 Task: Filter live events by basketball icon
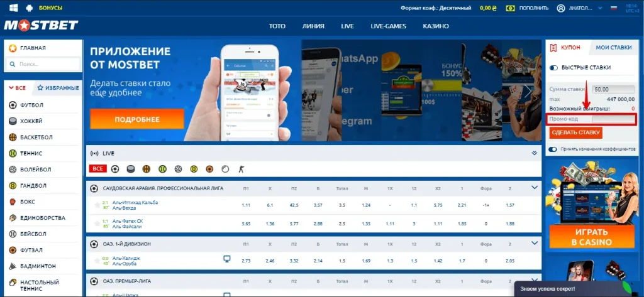coord(146,169)
